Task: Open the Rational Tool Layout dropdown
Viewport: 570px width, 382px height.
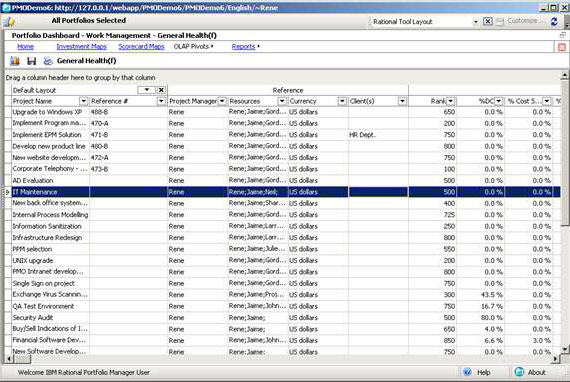Action: tap(475, 22)
